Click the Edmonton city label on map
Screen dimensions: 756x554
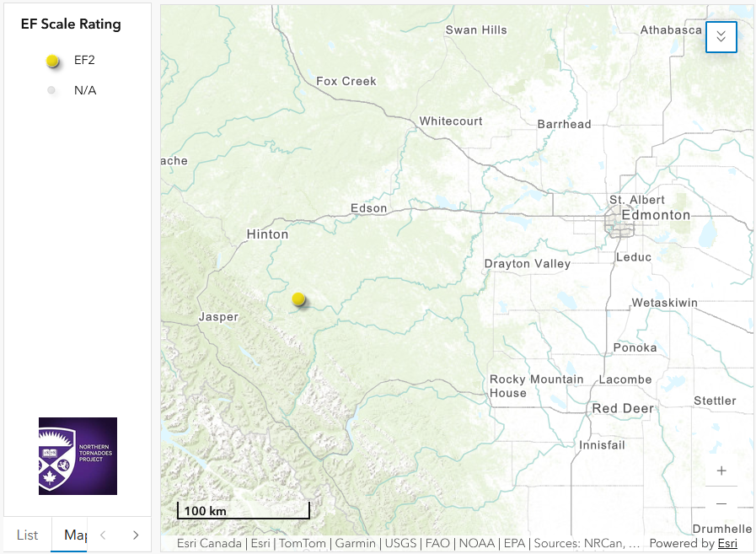pyautogui.click(x=656, y=215)
